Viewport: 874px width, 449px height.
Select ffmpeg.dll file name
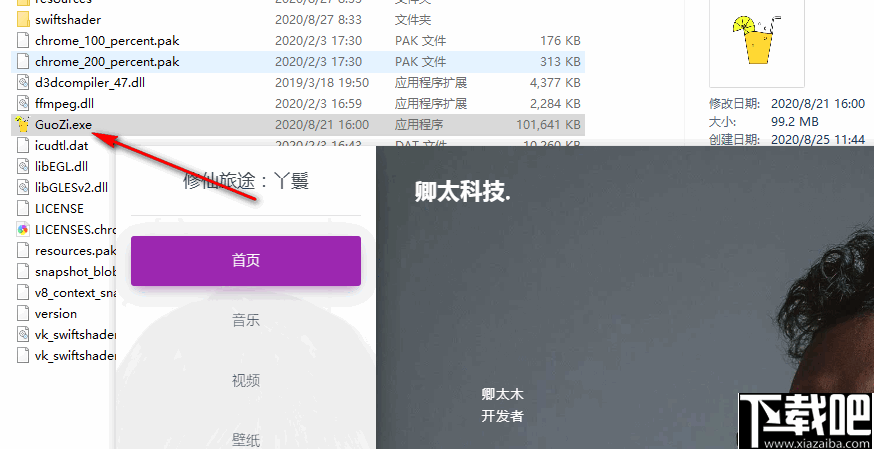64,104
